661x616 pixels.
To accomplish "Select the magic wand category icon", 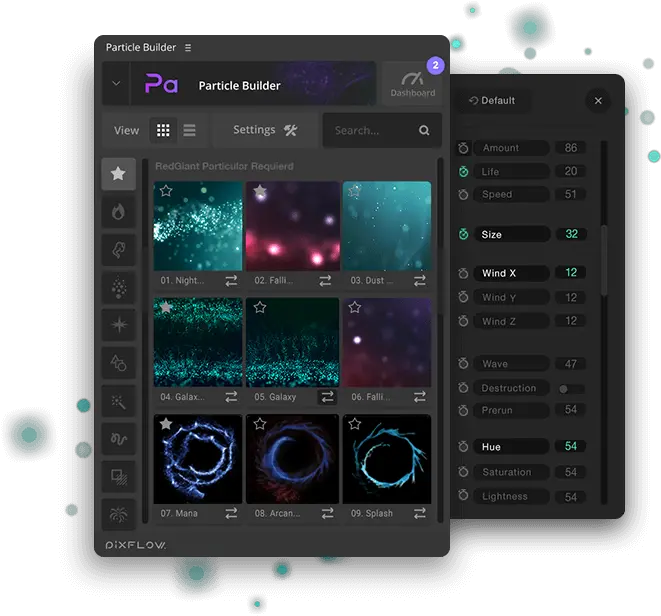I will coord(118,401).
